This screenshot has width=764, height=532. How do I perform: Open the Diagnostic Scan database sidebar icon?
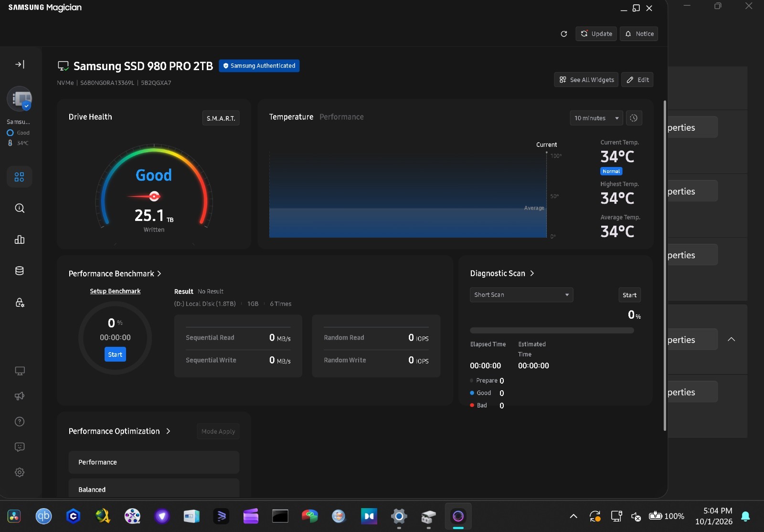click(20, 271)
